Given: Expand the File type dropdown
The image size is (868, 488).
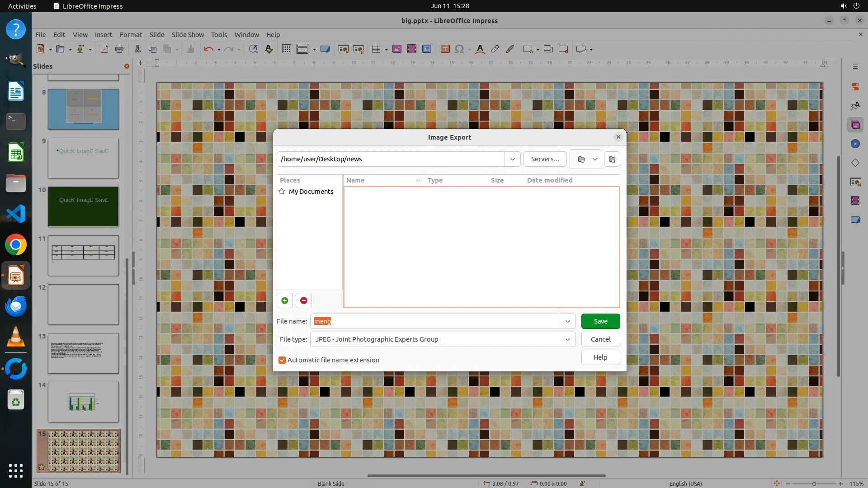Looking at the screenshot, I should (x=567, y=339).
